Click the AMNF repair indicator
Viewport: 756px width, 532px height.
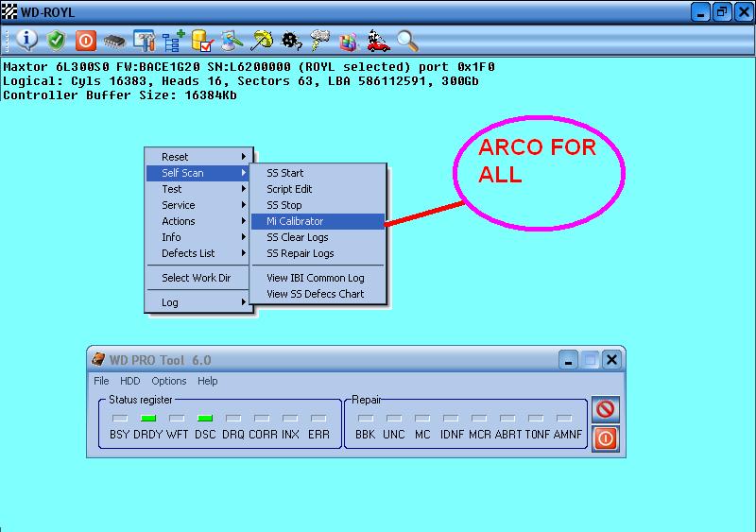[x=564, y=418]
